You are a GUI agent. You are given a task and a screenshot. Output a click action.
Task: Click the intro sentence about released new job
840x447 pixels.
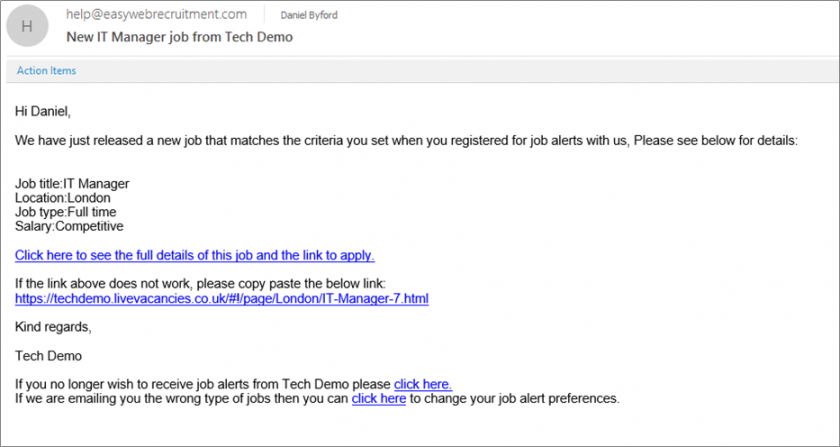[x=407, y=141]
